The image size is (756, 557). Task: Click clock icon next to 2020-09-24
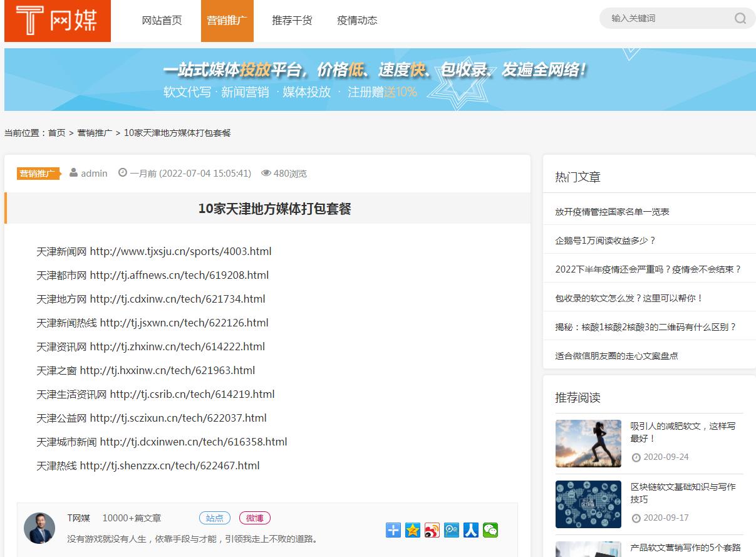[x=636, y=457]
